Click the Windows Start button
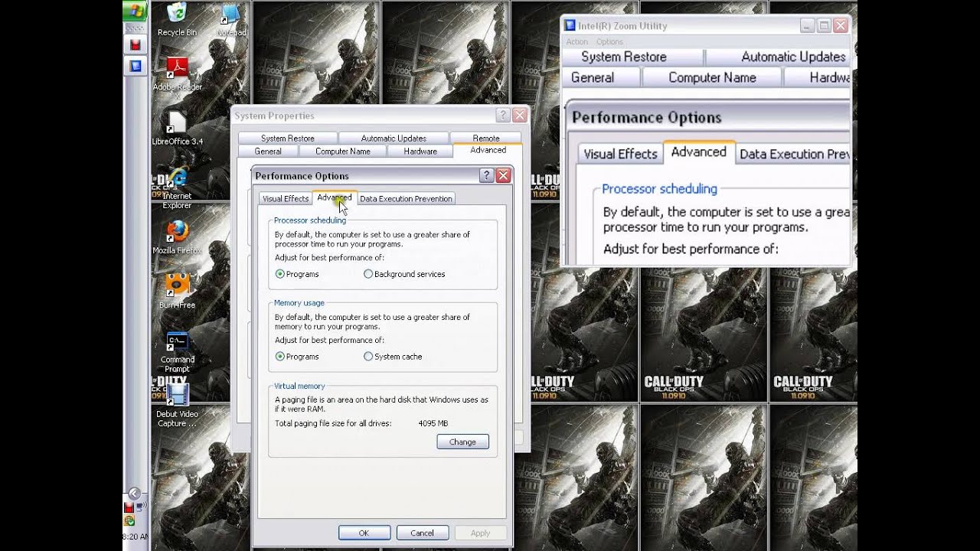This screenshot has height=551, width=980. (136, 11)
